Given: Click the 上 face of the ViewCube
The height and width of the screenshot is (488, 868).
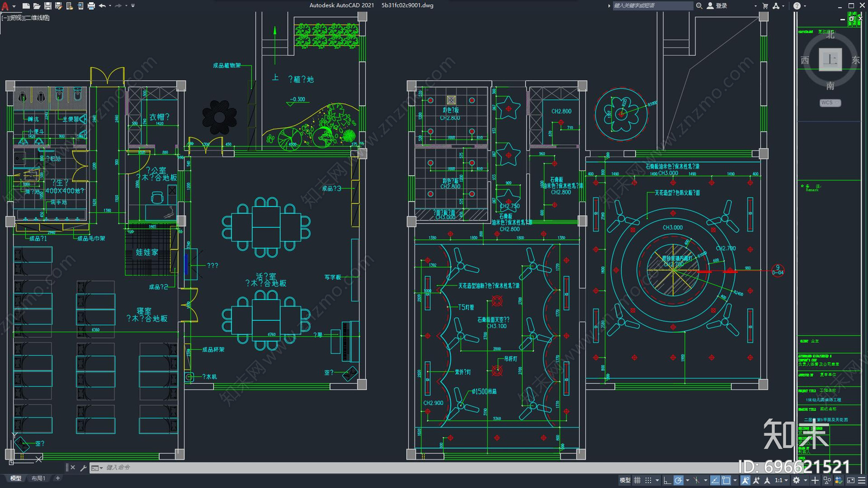Looking at the screenshot, I should coord(830,60).
